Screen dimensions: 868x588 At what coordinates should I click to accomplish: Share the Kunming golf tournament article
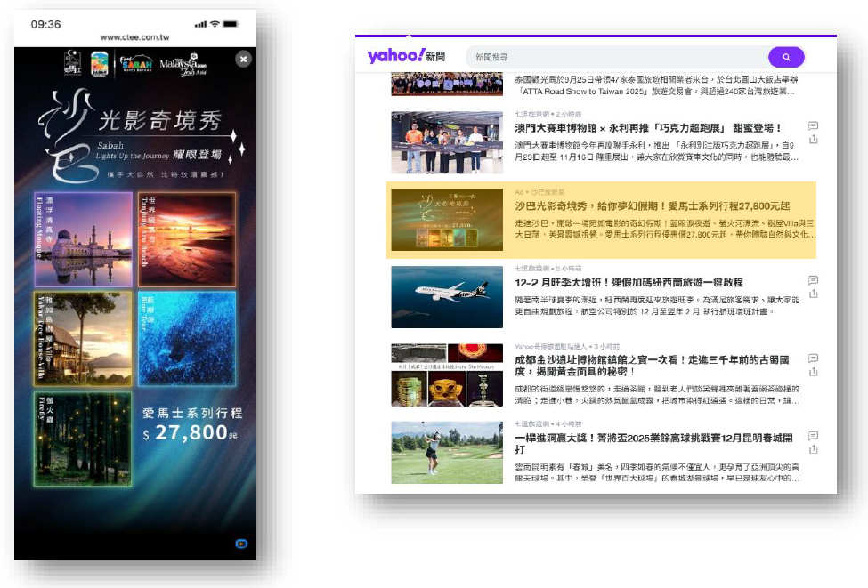[x=813, y=449]
